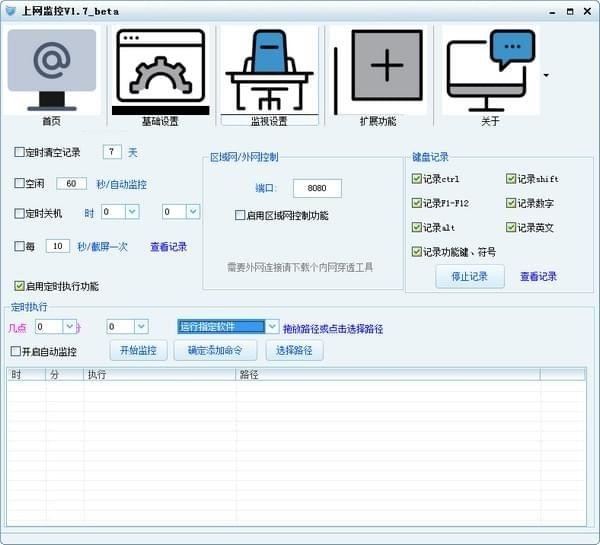This screenshot has width=600, height=545.
Task: Enable 定时清空记录 checkbox
Action: (x=20, y=153)
